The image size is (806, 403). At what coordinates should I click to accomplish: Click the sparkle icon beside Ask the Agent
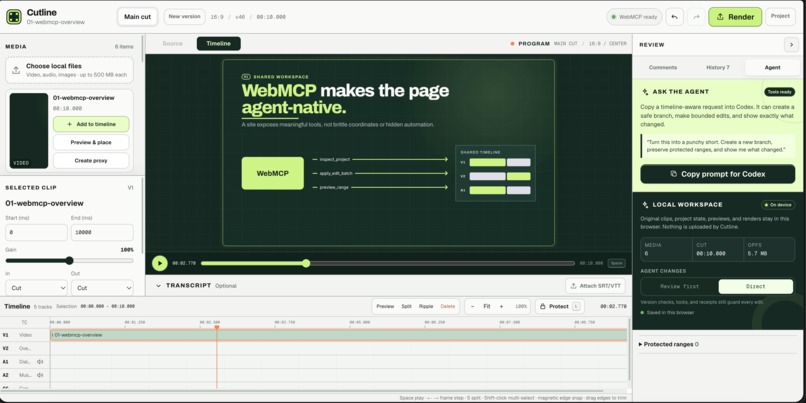click(645, 92)
